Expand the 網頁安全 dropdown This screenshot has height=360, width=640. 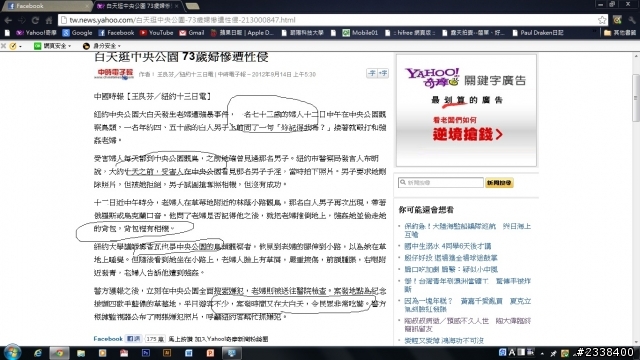(53, 46)
